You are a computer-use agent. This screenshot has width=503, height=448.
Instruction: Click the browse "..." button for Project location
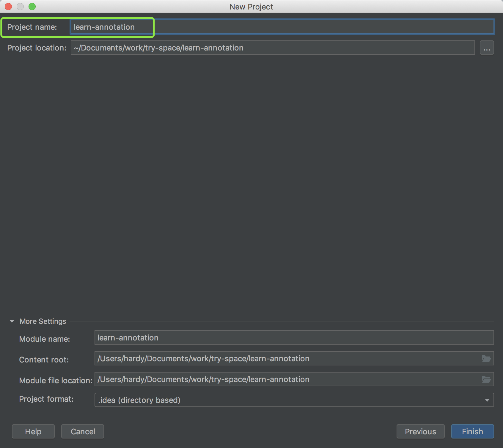(x=487, y=48)
